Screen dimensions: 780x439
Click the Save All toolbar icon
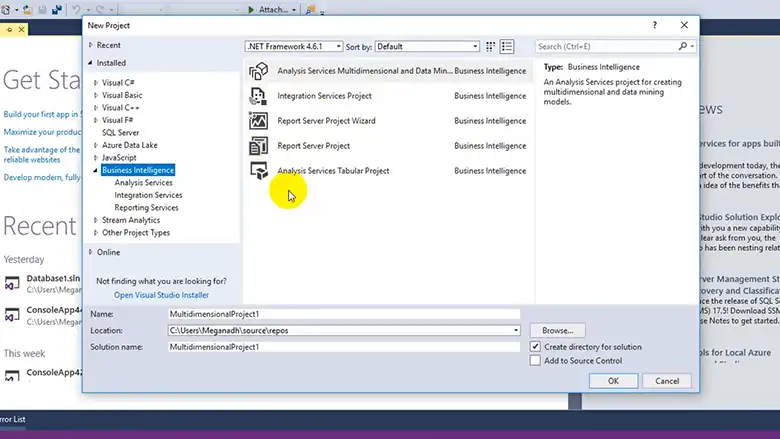click(x=57, y=9)
